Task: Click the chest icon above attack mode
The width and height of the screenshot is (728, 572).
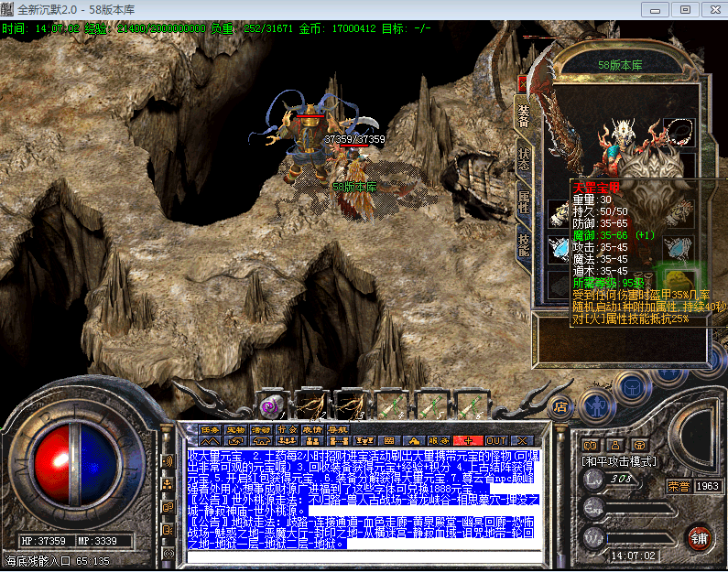Action: pyautogui.click(x=639, y=446)
